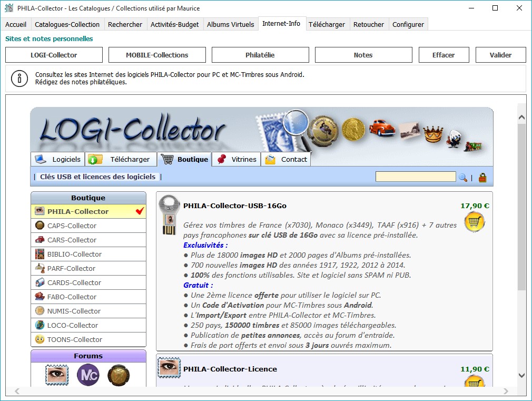Go to Activités-Budget tab
532x401 pixels.
pos(174,24)
